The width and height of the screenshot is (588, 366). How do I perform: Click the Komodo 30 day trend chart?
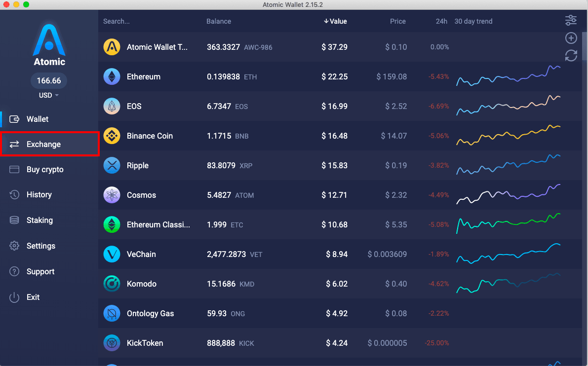[508, 283]
